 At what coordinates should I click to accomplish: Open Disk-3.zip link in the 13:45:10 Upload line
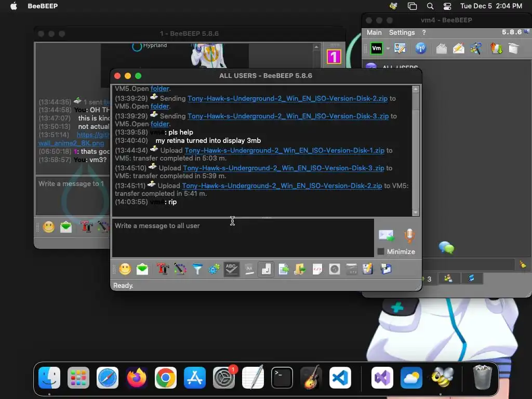click(x=284, y=168)
